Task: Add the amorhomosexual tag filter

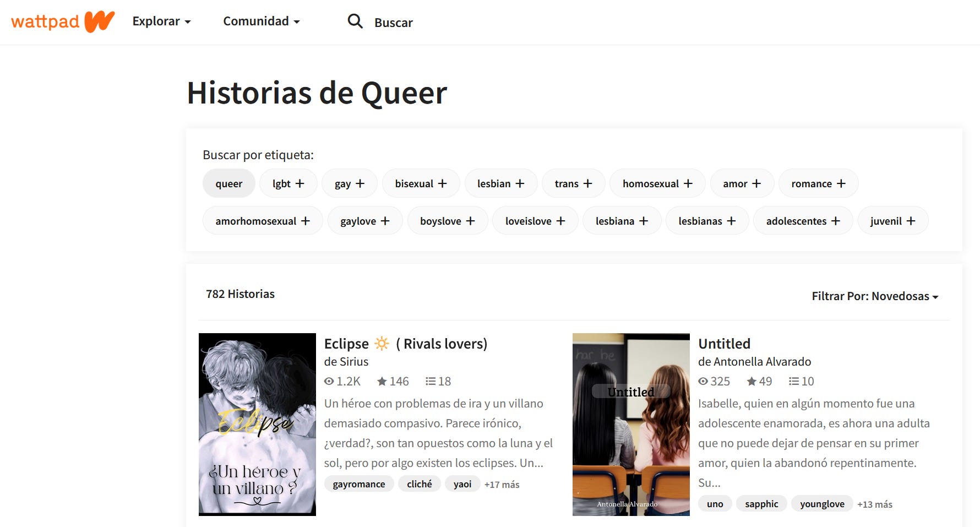Action: 263,221
